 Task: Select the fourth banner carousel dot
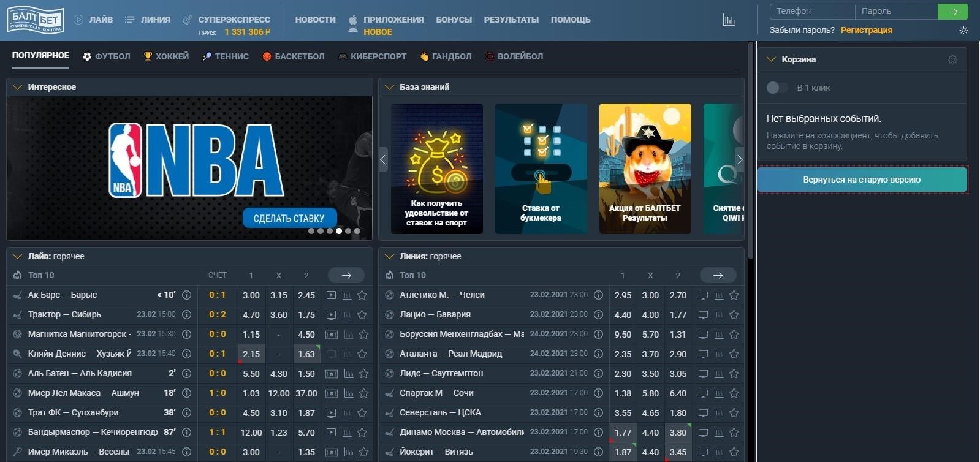tap(339, 231)
